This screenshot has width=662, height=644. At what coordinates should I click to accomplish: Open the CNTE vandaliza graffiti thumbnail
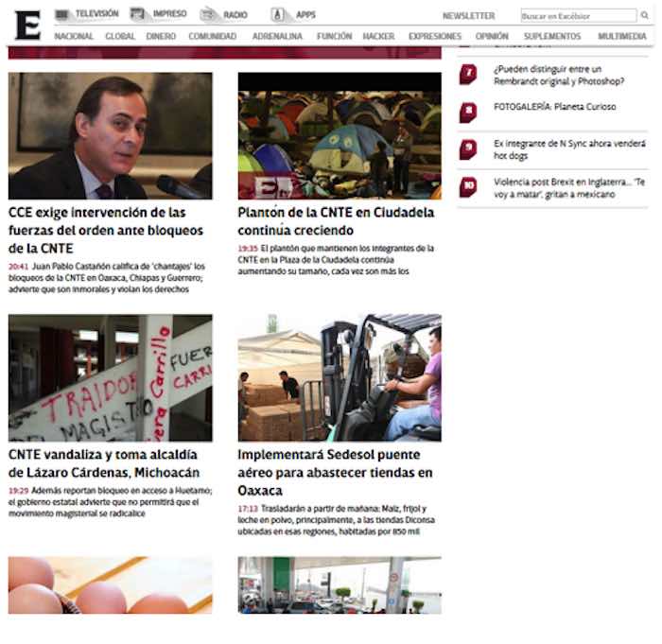click(x=111, y=377)
